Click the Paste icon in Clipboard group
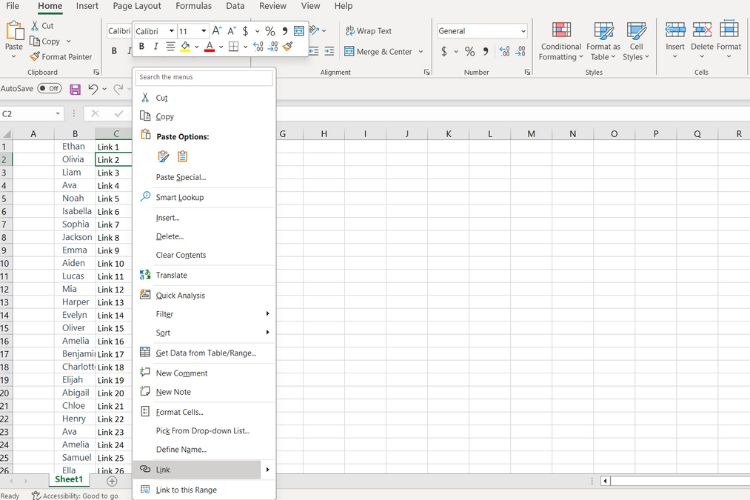 [14, 31]
